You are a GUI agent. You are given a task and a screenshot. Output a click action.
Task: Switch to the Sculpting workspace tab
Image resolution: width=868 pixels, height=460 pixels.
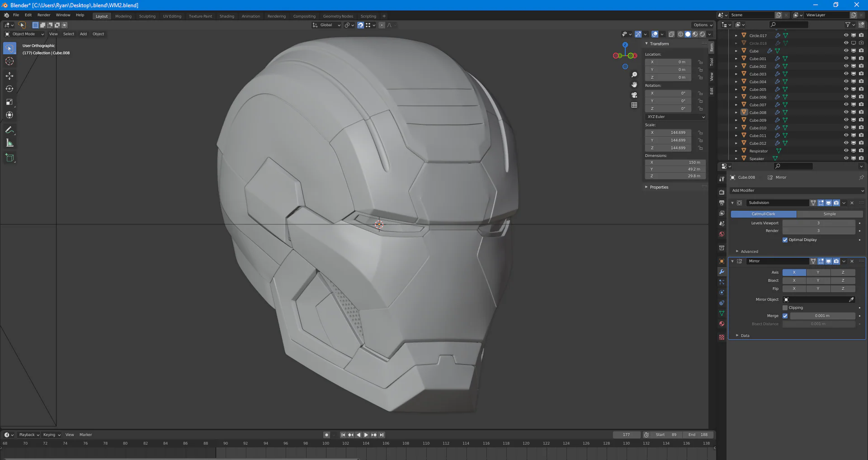point(147,16)
